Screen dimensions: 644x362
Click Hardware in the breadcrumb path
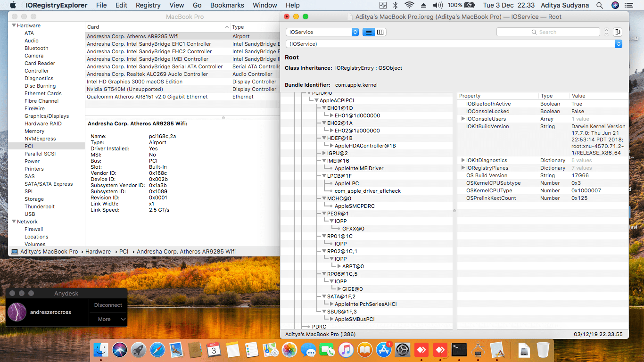click(98, 251)
